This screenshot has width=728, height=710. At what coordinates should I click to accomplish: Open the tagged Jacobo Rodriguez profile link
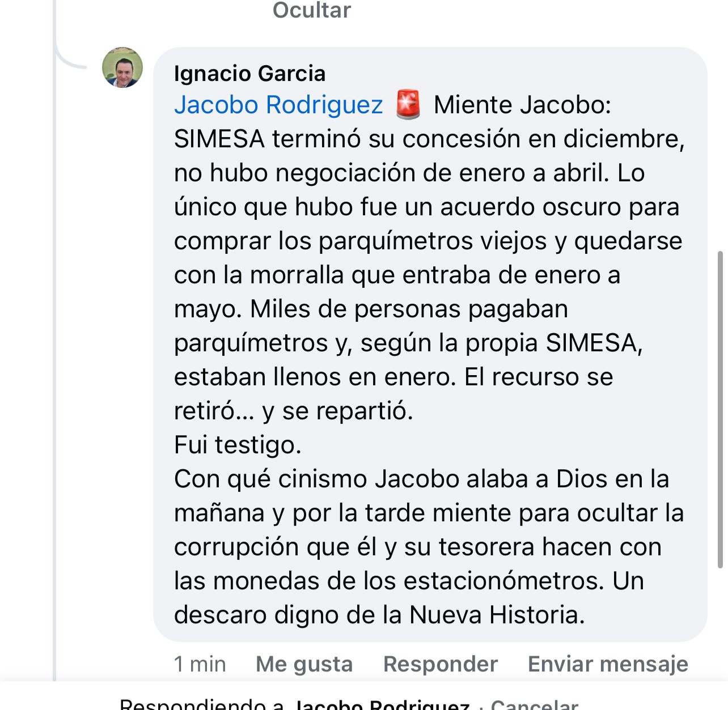pos(278,105)
